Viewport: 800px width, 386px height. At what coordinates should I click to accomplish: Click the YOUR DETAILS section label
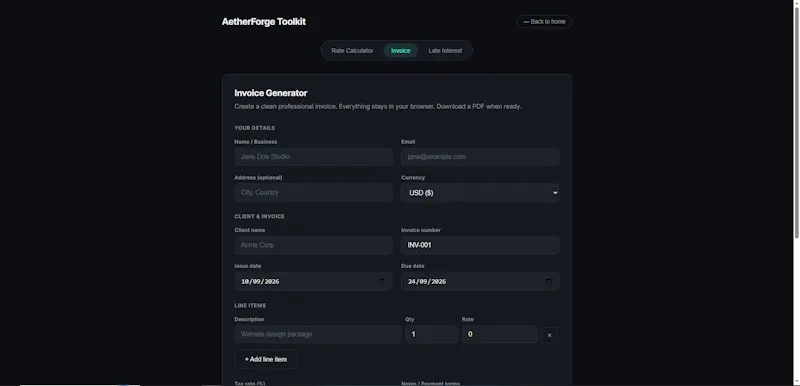pos(255,128)
